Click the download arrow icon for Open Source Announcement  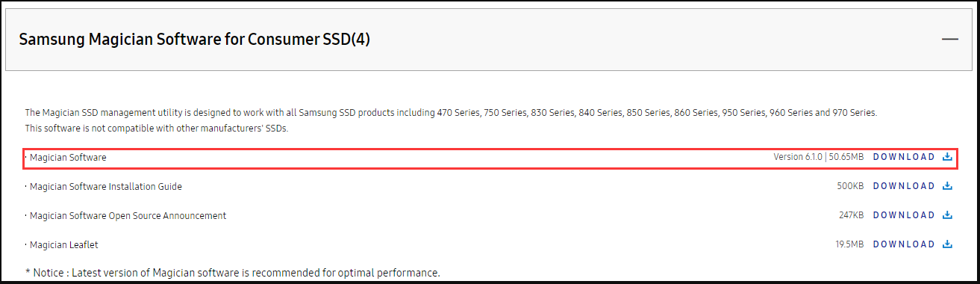(x=947, y=215)
